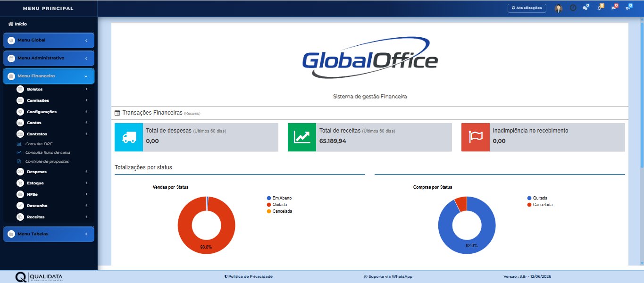Image resolution: width=644 pixels, height=283 pixels.
Task: Expand Comissões submenu via its chevron
Action: tap(87, 100)
